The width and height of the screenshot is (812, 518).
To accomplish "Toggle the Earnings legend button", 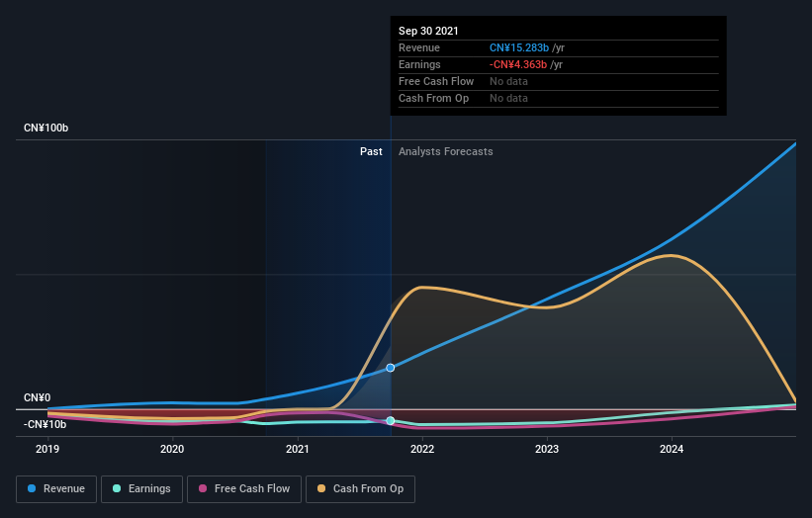I will click(141, 489).
